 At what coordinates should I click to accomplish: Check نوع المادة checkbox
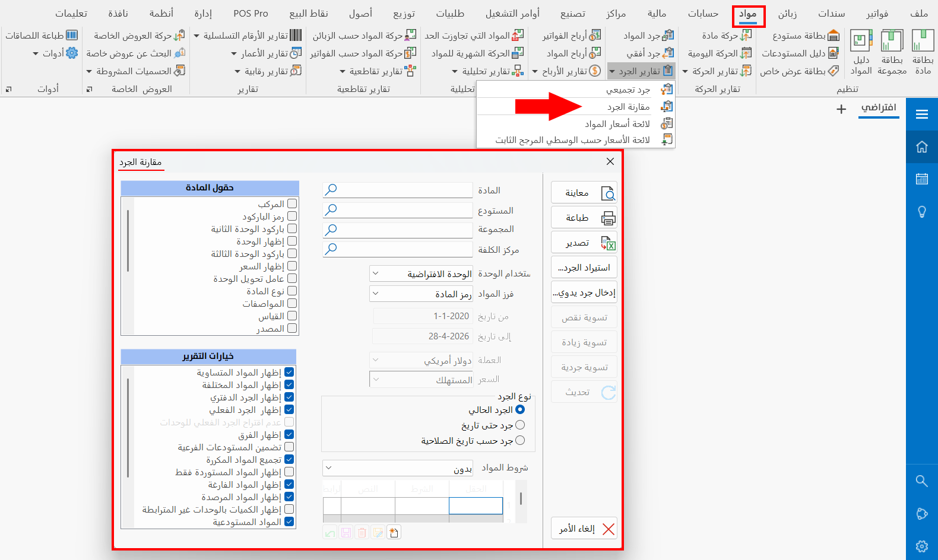pyautogui.click(x=292, y=291)
